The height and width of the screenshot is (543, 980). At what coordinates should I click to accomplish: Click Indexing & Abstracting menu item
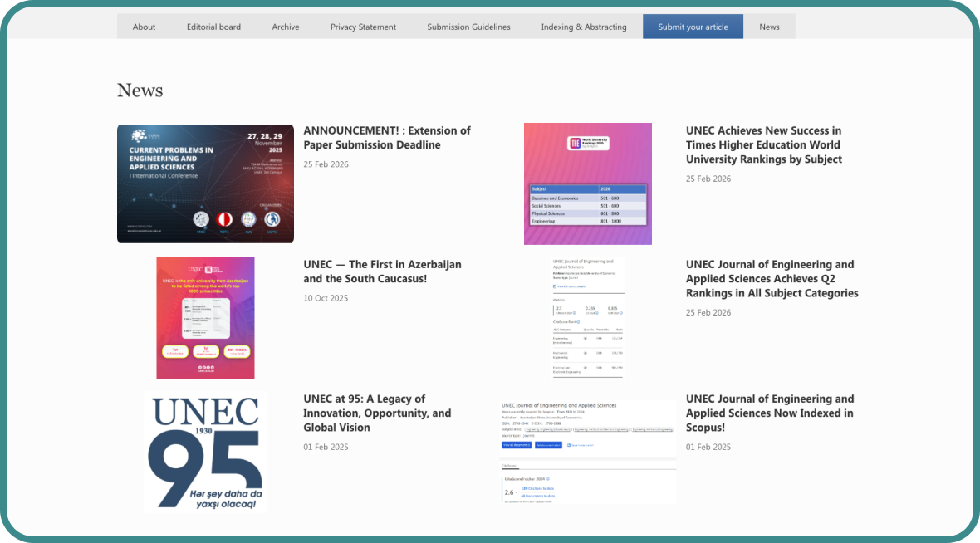583,27
